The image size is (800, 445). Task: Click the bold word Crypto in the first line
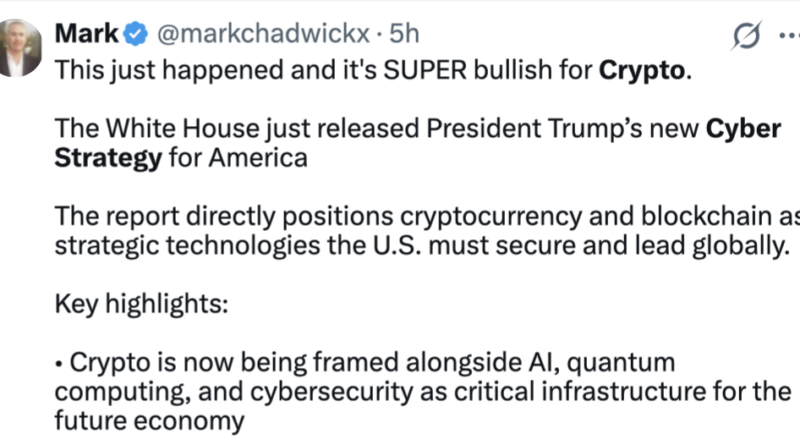click(643, 72)
